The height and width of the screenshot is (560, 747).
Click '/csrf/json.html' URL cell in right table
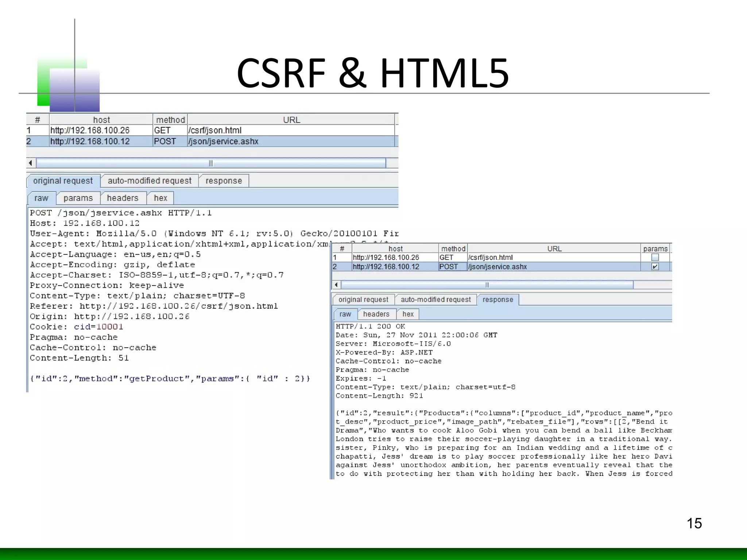click(554, 257)
